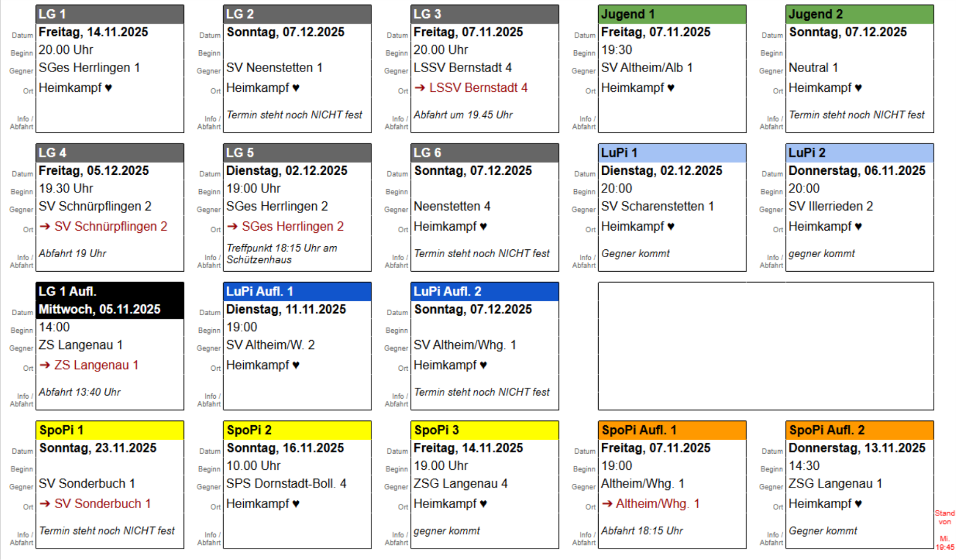Viewport: 956px width, 560px height.
Task: Click the red ZS Langenau 1 location text
Action: (96, 365)
